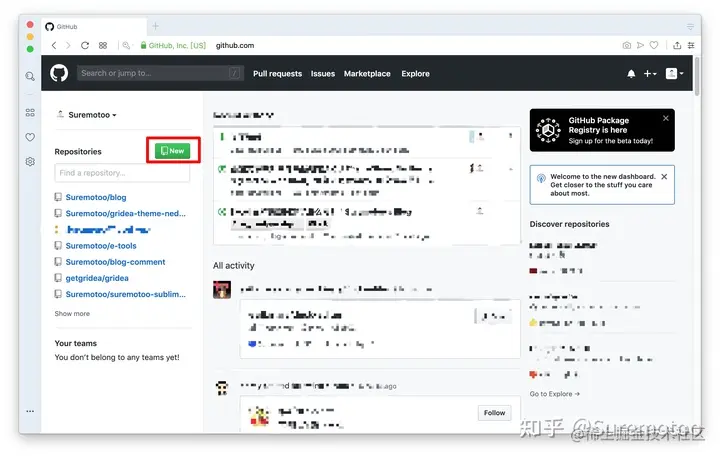Open sidebar speed dial grid icon
This screenshot has height=457, width=720.
pos(30,113)
